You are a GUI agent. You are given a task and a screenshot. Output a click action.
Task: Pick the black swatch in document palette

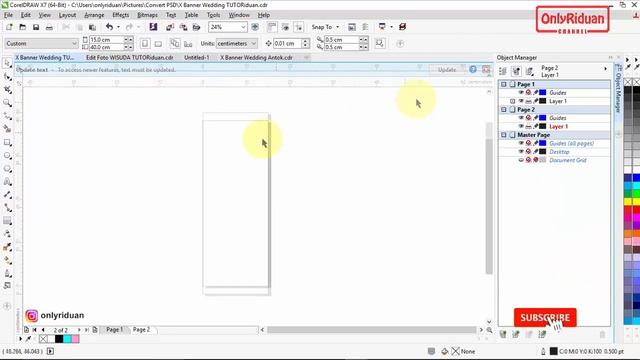59,339
